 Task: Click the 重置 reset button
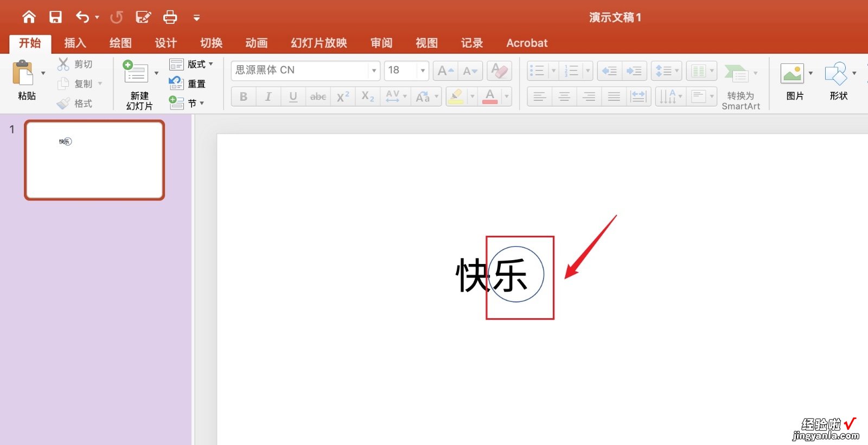(x=188, y=83)
